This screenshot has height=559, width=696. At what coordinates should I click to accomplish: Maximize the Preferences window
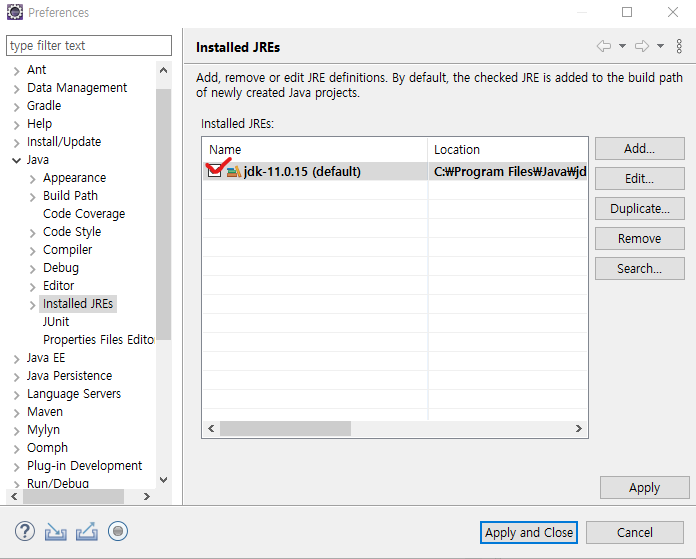pos(627,12)
